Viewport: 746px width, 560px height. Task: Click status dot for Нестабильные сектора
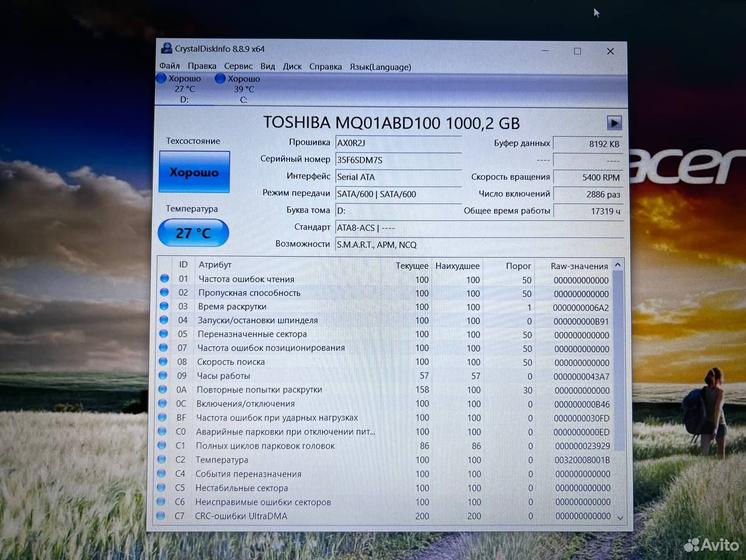161,488
